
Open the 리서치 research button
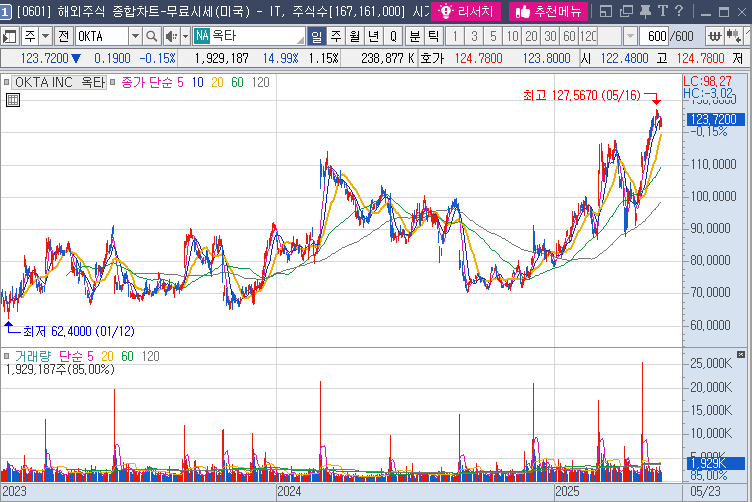click(466, 11)
